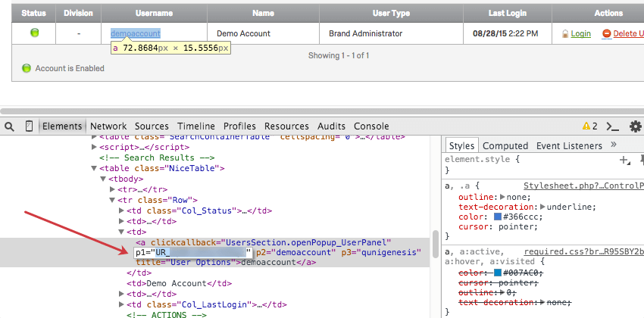Collapse the tbody element node

[x=102, y=179]
